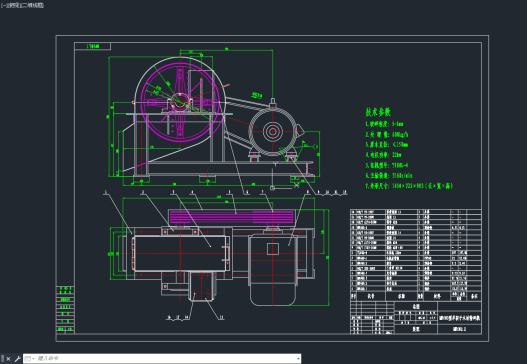This screenshot has height=364, width=527.
Task: Select the 电机功率 22kw parameter line
Action: [x=383, y=155]
